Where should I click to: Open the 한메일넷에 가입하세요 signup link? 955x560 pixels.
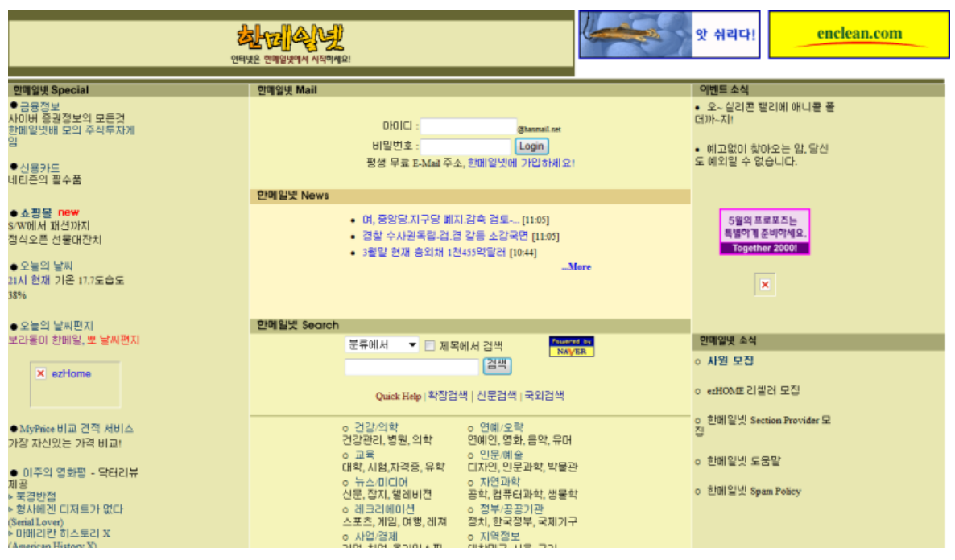[521, 163]
